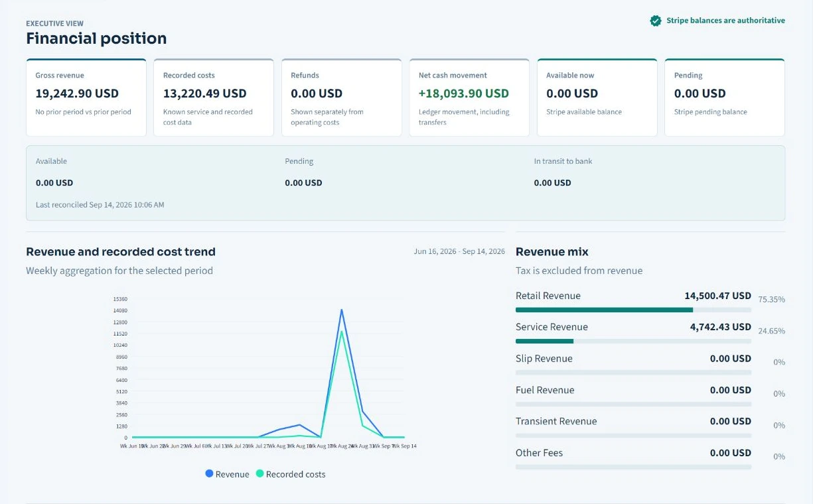The image size is (813, 504).
Task: Click the 'Financial position' heading
Action: coord(96,38)
